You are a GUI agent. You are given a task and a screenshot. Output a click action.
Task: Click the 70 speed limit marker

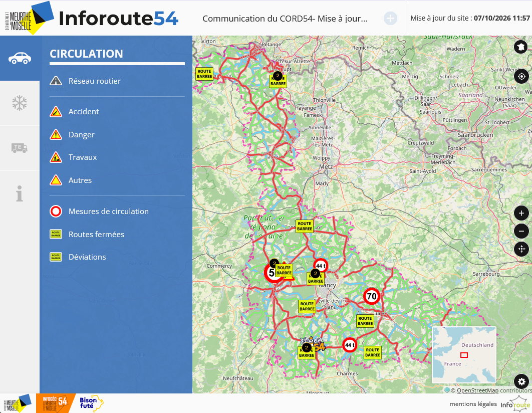[x=372, y=296]
